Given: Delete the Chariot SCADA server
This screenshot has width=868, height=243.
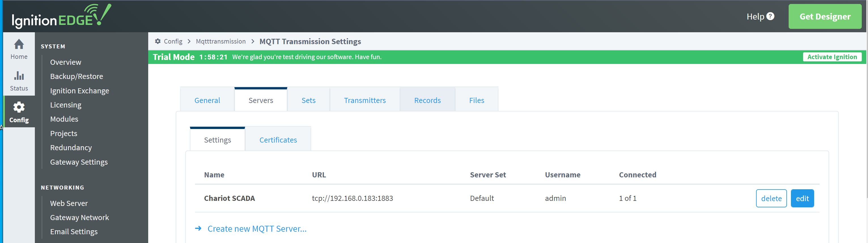Looking at the screenshot, I should pos(771,198).
